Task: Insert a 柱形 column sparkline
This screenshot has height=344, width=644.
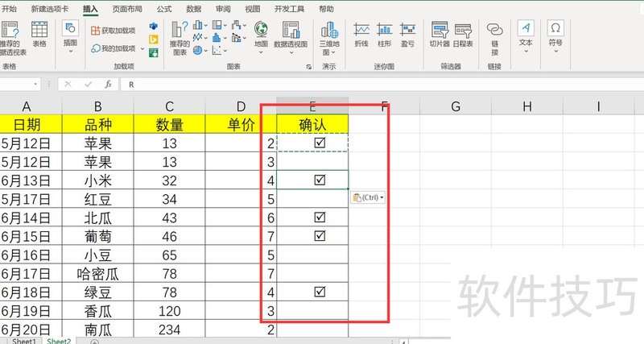Action: [384, 35]
